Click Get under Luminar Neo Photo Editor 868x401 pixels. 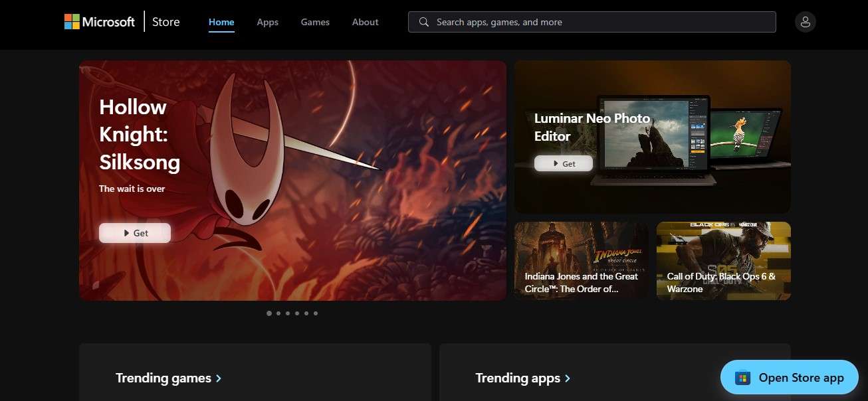pos(564,163)
